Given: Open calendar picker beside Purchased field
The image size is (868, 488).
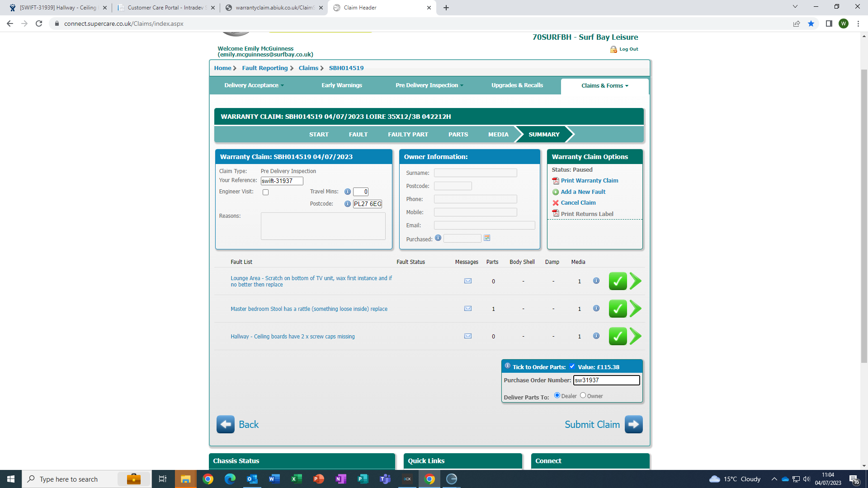Looking at the screenshot, I should coord(487,238).
